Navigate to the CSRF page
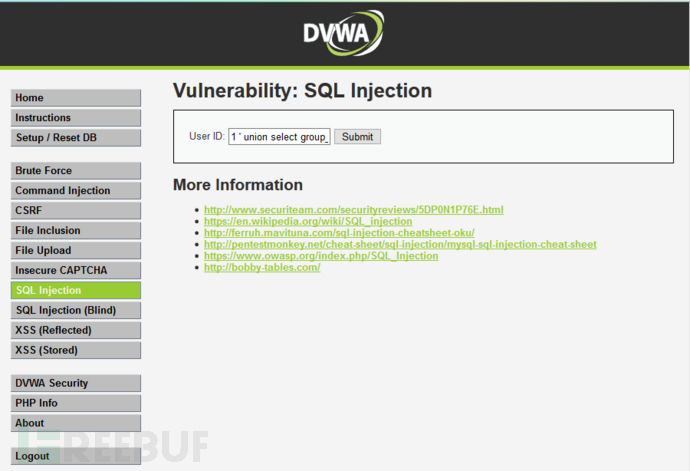The image size is (690, 471). tap(76, 211)
